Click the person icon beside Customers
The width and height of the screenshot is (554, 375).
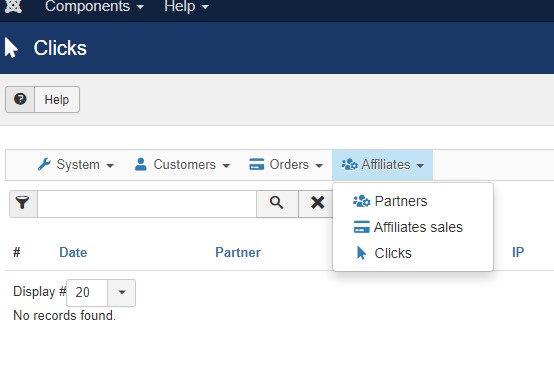141,164
